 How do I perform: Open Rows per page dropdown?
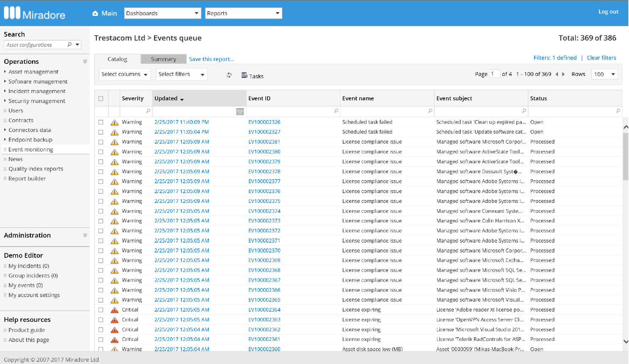(604, 74)
